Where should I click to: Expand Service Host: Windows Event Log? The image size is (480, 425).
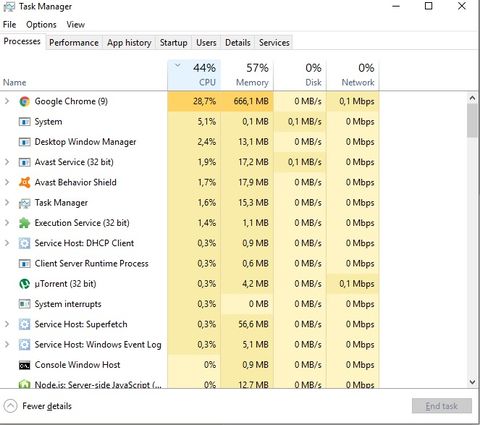(x=7, y=344)
